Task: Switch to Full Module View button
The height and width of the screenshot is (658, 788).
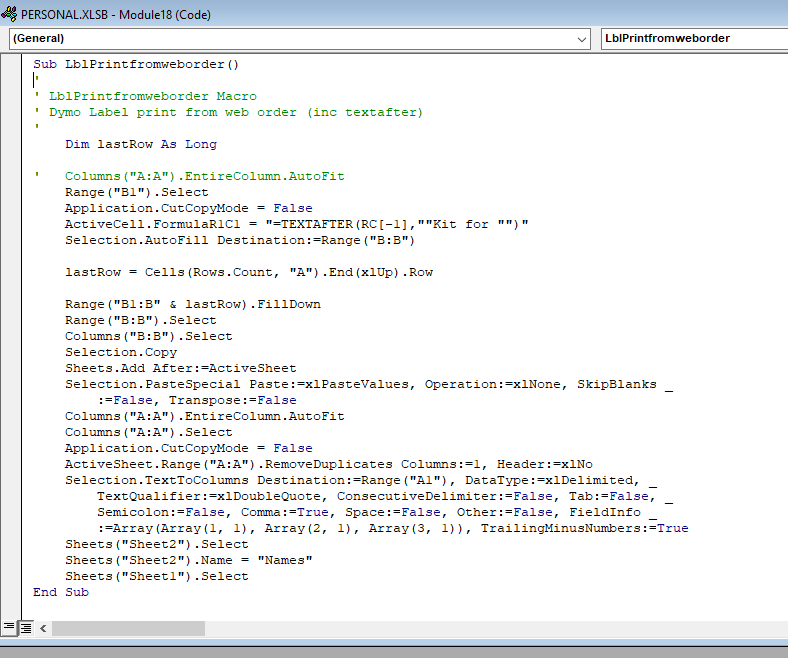Action: (26, 627)
